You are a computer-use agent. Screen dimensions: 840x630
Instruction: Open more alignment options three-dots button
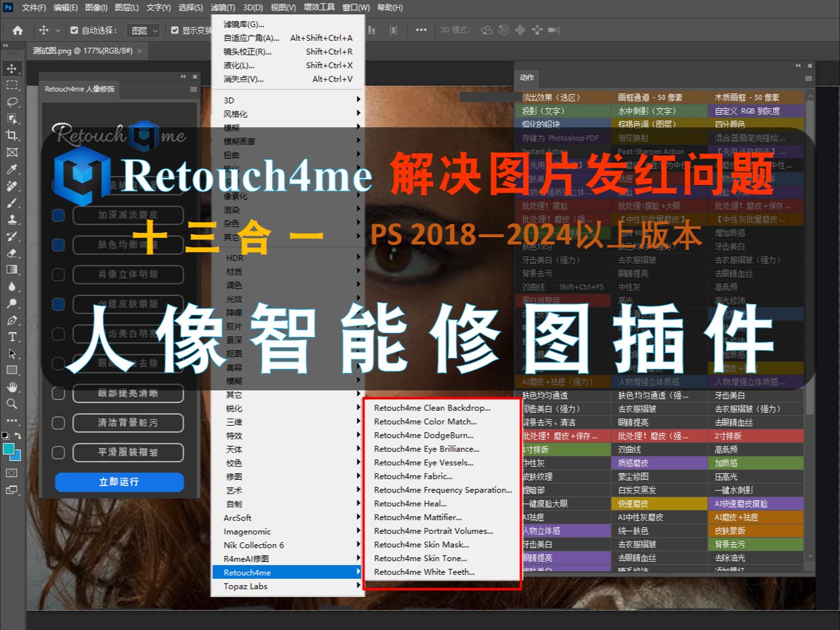pyautogui.click(x=422, y=30)
